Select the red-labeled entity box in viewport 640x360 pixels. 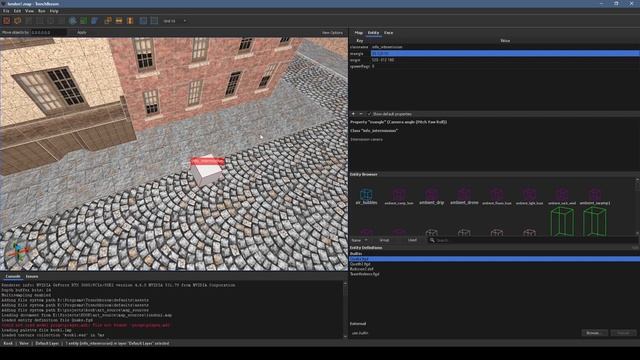(207, 169)
